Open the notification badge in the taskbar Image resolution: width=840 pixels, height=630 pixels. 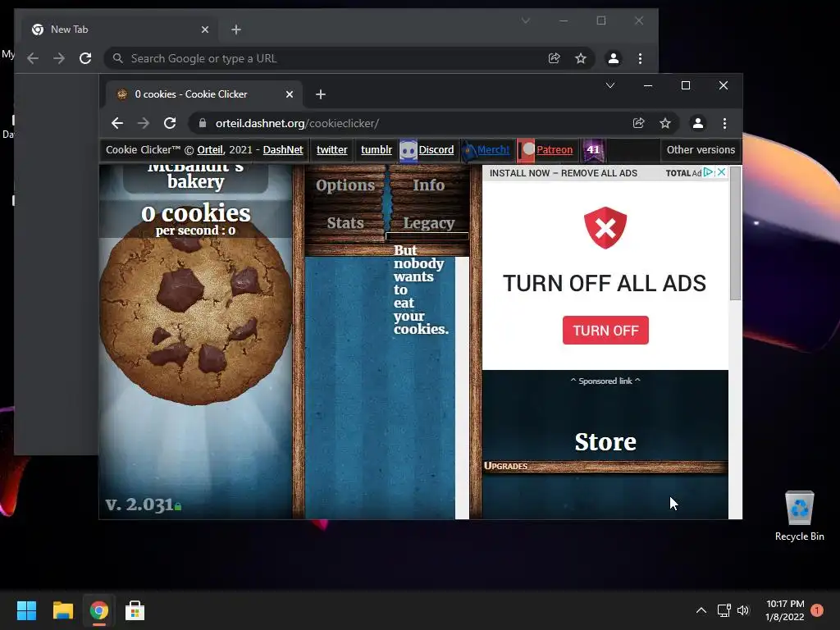pyautogui.click(x=817, y=610)
